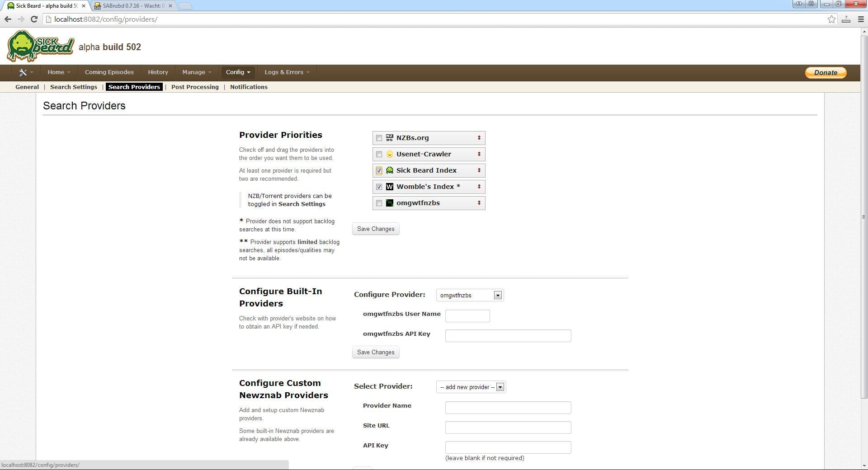Image resolution: width=868 pixels, height=470 pixels.
Task: Enable the NZBs.org provider checkbox
Action: (379, 138)
